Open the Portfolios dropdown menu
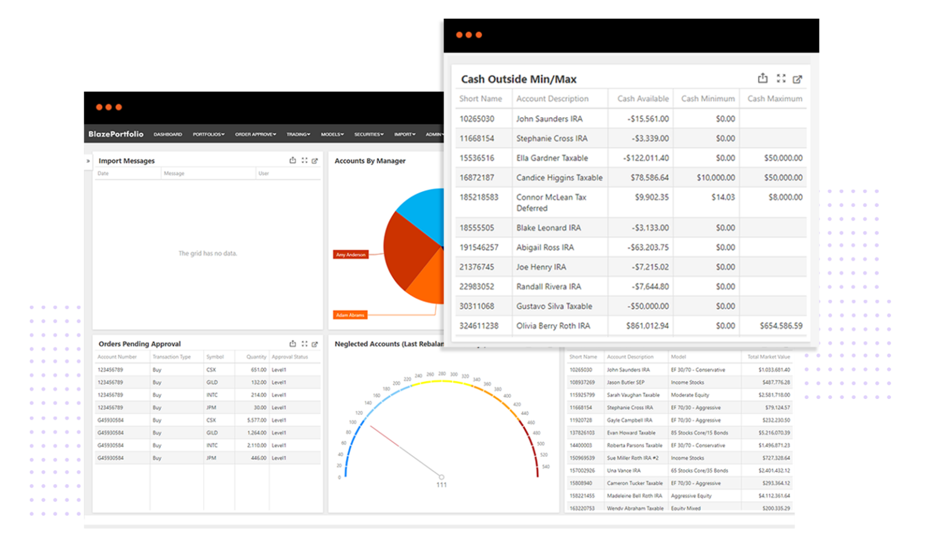The height and width of the screenshot is (560, 933). [x=208, y=134]
